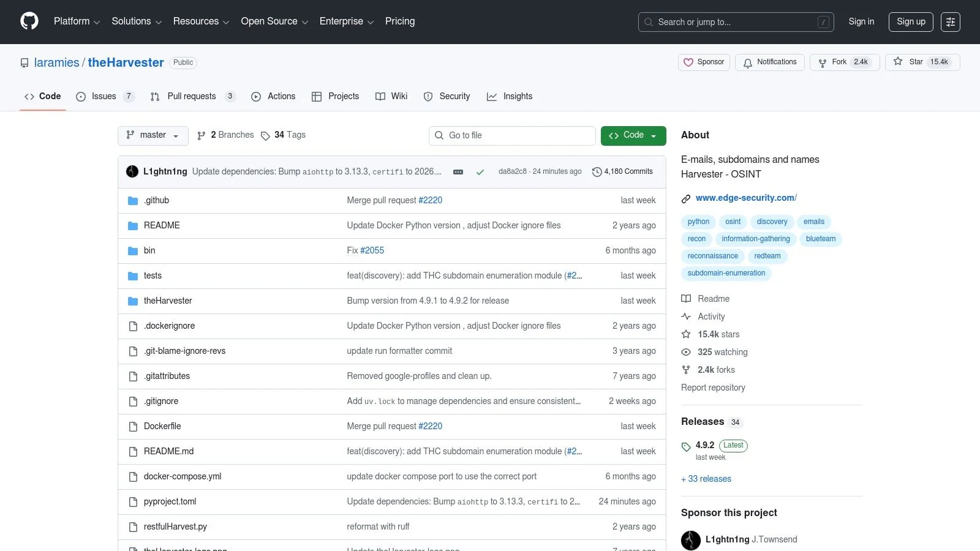Click the Notifications bell button
This screenshot has height=551, width=980.
click(770, 62)
